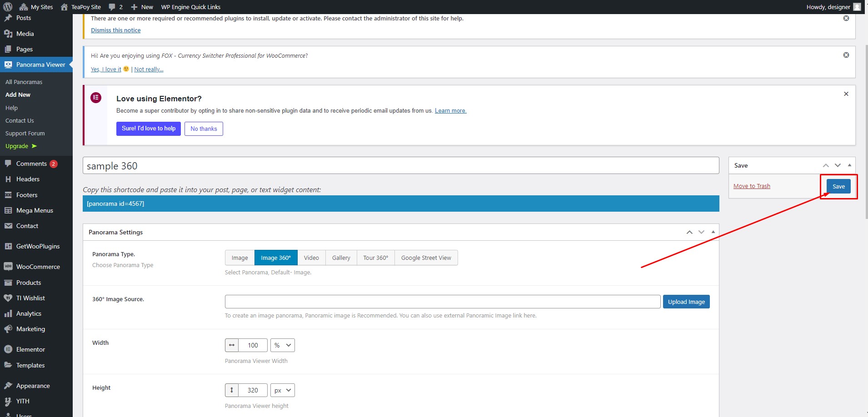Click the Products icon in sidebar
Viewport: 868px width, 417px height.
tap(8, 283)
